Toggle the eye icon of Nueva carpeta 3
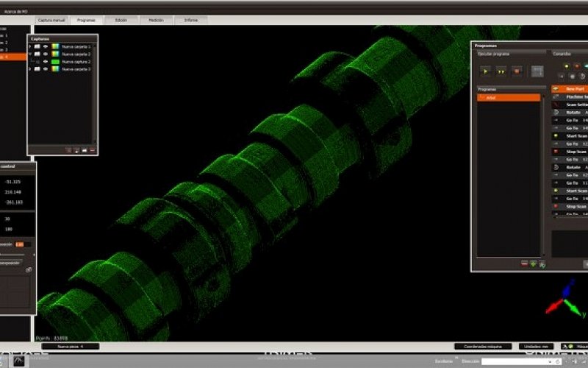The width and height of the screenshot is (588, 368). [x=46, y=69]
